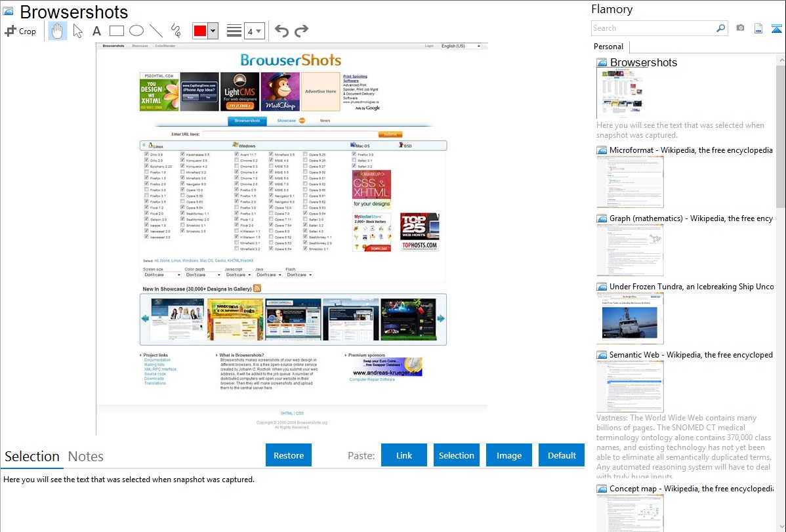
Task: Select Under Frozen Tundra article title
Action: pos(692,286)
